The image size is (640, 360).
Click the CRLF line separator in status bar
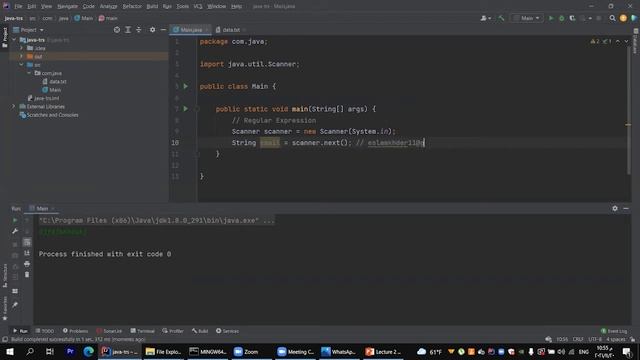(x=578, y=339)
